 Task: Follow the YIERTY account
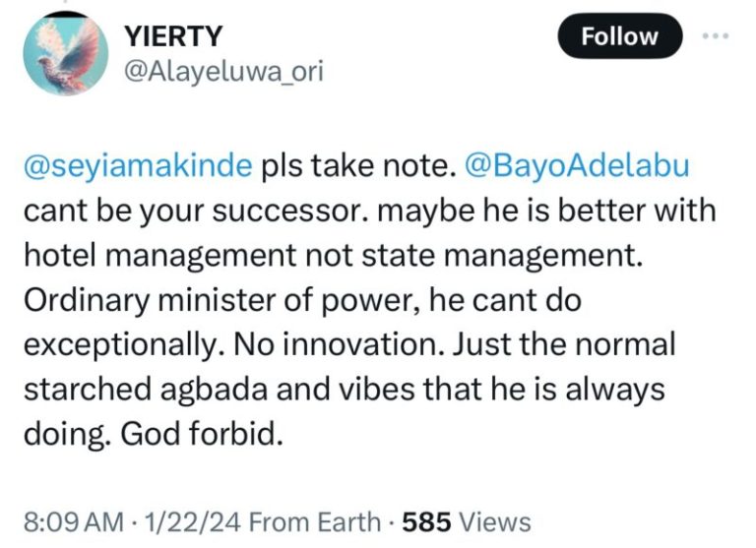(x=619, y=36)
